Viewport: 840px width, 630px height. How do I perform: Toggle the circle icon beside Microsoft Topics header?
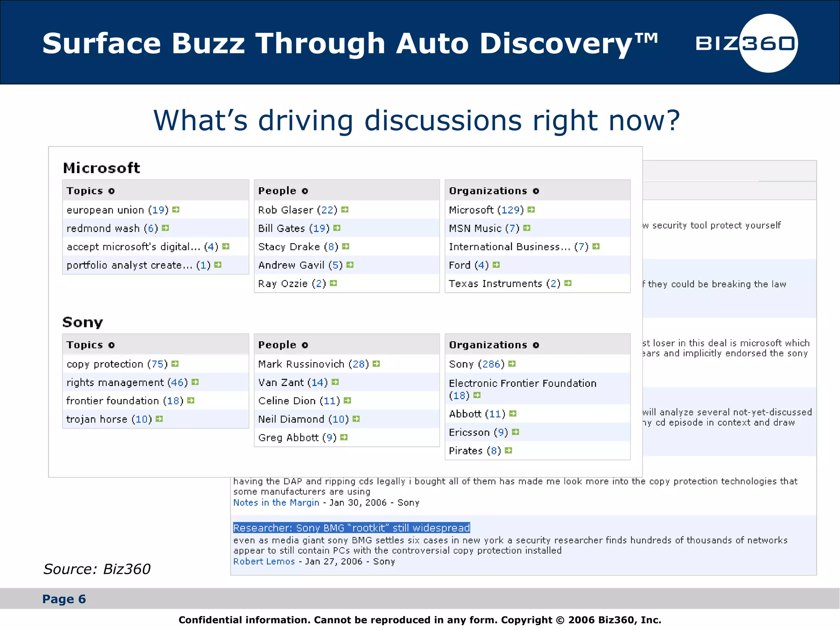click(112, 191)
